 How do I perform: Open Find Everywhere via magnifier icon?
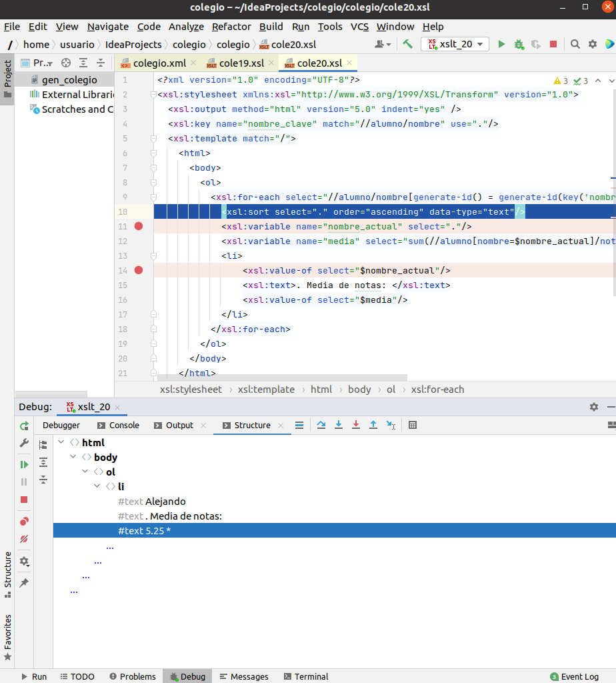point(574,43)
